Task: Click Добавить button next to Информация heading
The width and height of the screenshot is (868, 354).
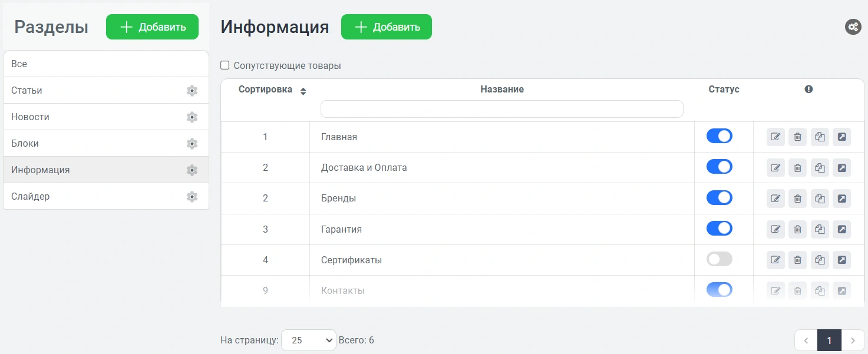Action: pyautogui.click(x=386, y=27)
